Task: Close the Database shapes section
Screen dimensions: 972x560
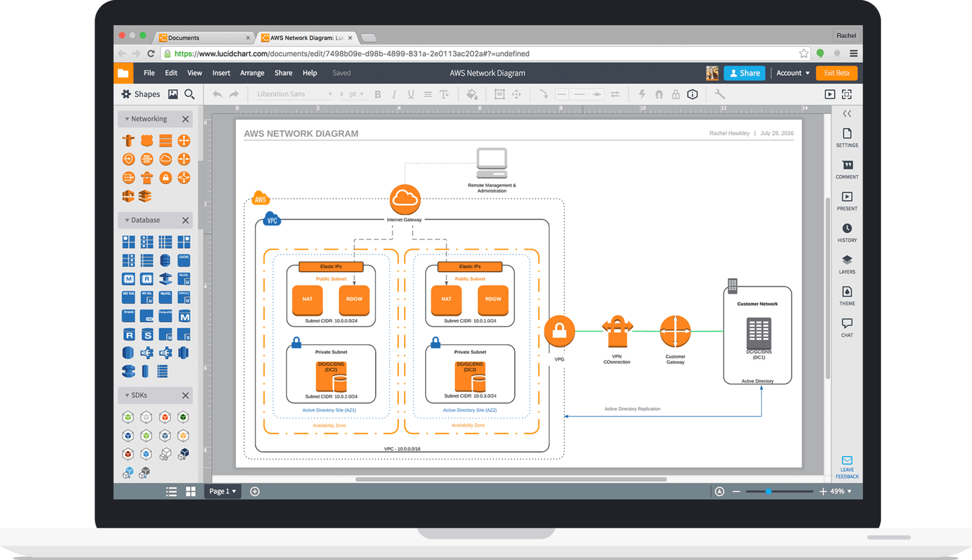Action: [x=186, y=220]
